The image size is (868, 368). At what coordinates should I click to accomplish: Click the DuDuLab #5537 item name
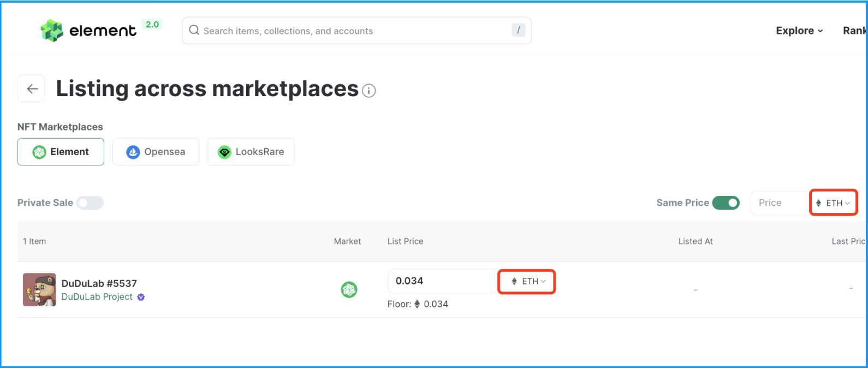click(99, 283)
